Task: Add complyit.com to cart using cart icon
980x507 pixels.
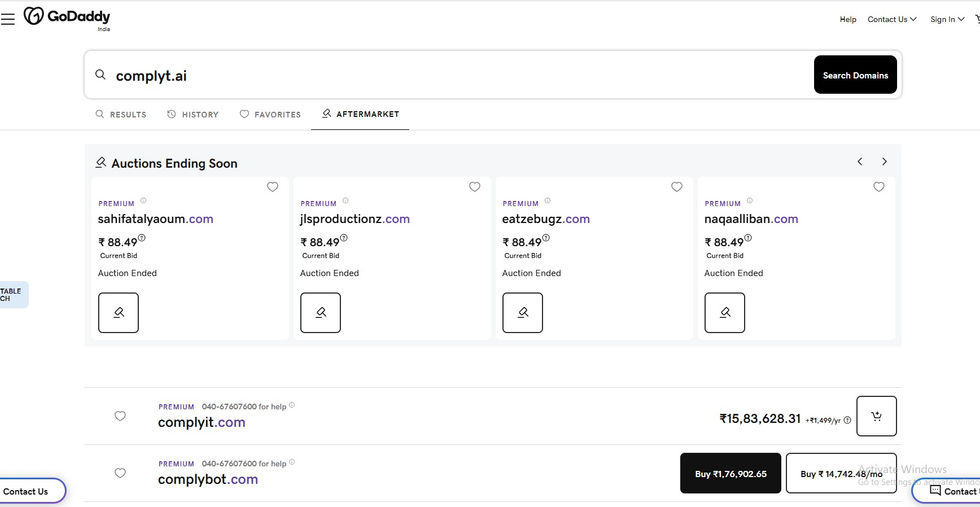Action: 876,416
